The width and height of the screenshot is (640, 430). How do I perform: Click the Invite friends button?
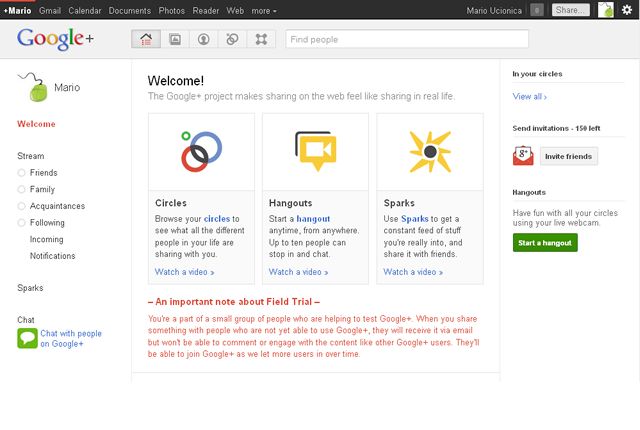coord(569,156)
